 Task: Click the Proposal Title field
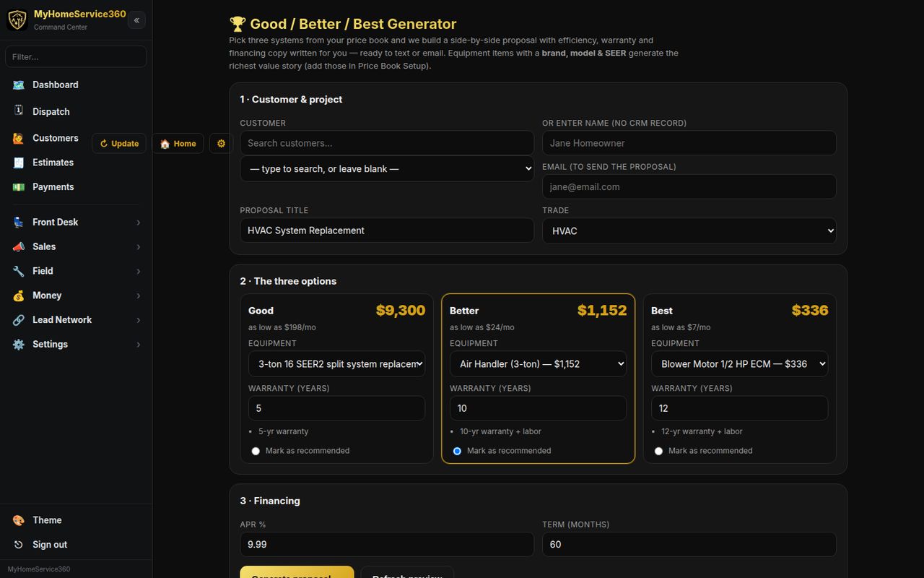point(387,230)
